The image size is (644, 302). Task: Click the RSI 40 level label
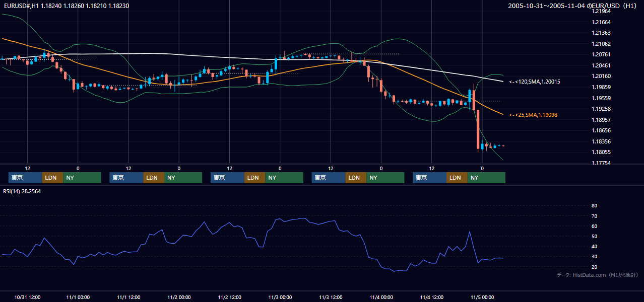[594, 246]
